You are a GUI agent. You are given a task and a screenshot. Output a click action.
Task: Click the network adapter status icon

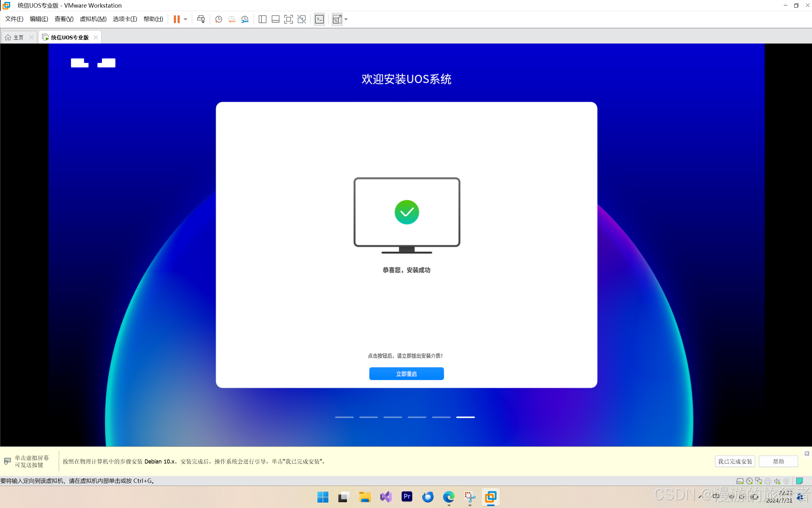click(758, 481)
